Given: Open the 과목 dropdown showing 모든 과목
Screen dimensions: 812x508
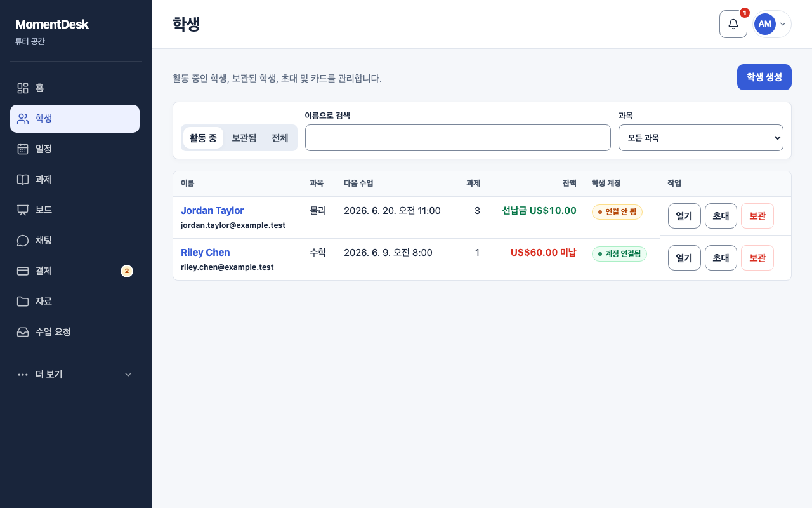Looking at the screenshot, I should pos(701,138).
